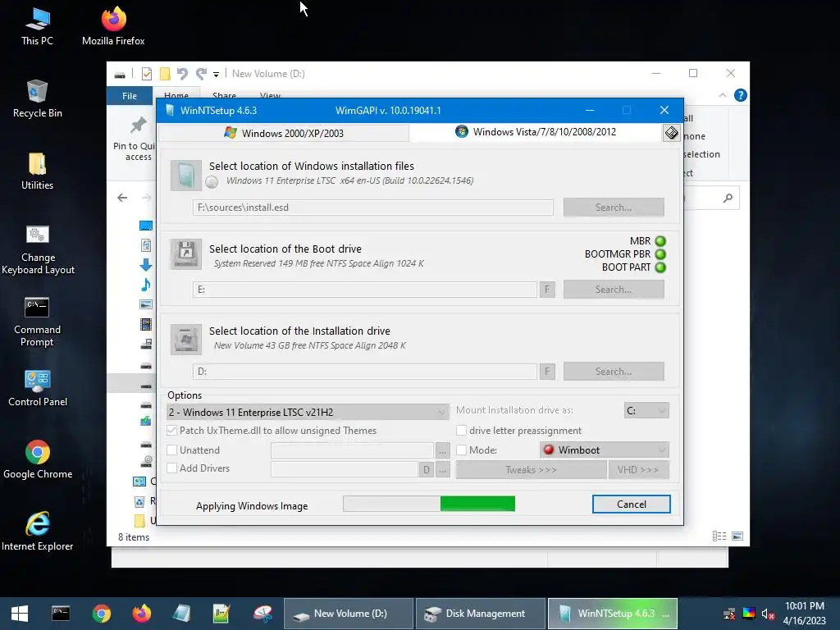Click the BOOT PART green status light
This screenshot has width=840, height=630.
tap(660, 267)
